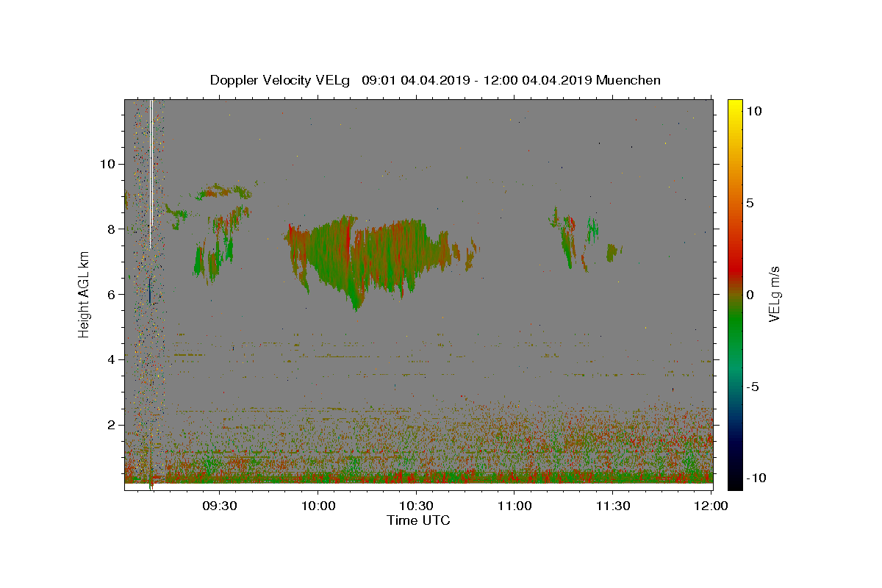882x588 pixels.
Task: Click the 'Time UTC' x-axis label
Action: click(418, 520)
